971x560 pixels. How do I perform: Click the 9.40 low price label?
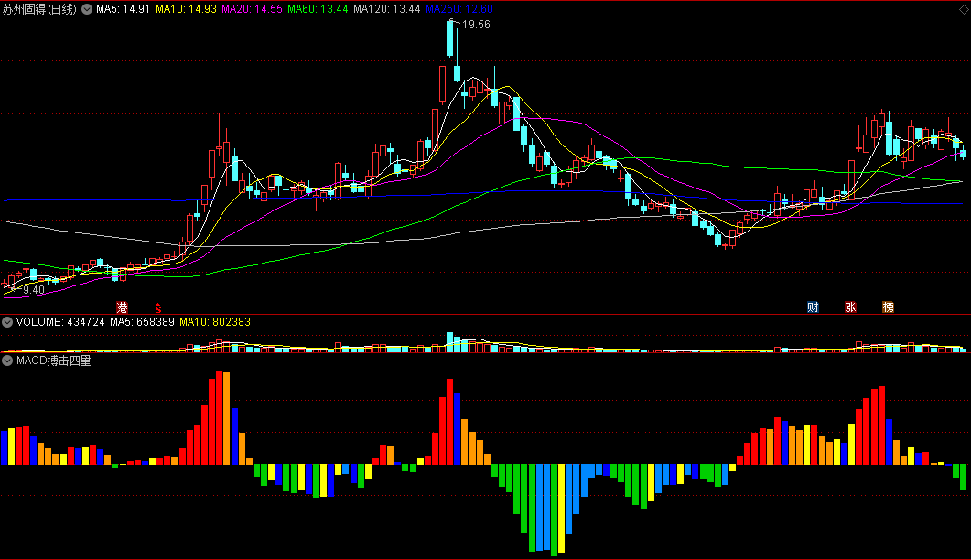coord(34,290)
